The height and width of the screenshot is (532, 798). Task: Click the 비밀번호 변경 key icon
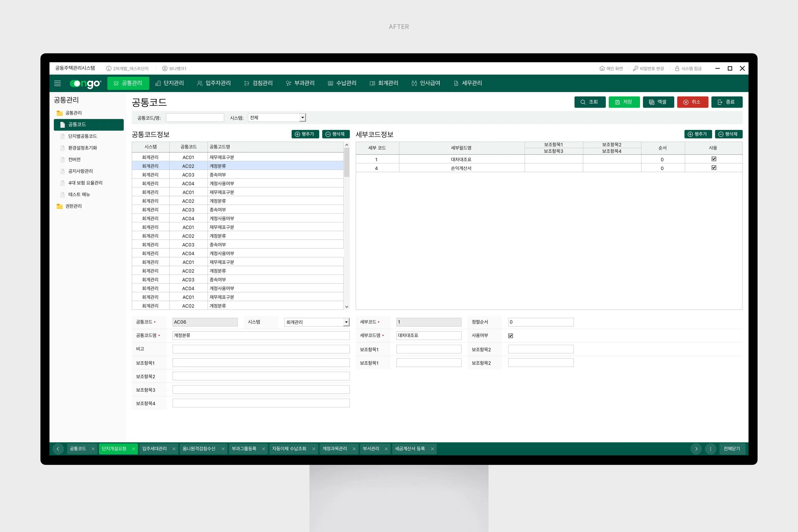click(x=635, y=69)
